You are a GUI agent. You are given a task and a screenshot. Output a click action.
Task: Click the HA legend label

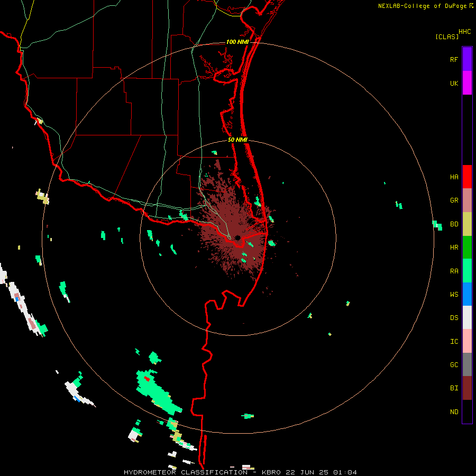click(x=454, y=177)
